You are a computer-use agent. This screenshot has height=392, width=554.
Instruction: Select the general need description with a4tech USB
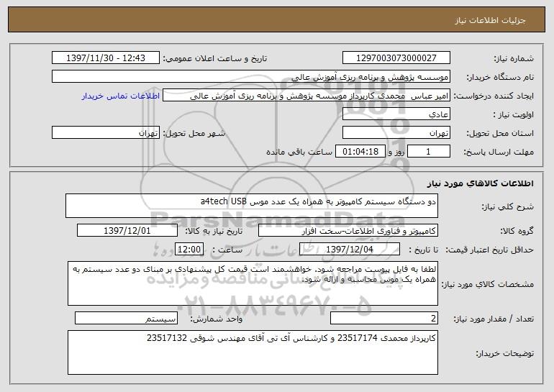click(x=252, y=206)
